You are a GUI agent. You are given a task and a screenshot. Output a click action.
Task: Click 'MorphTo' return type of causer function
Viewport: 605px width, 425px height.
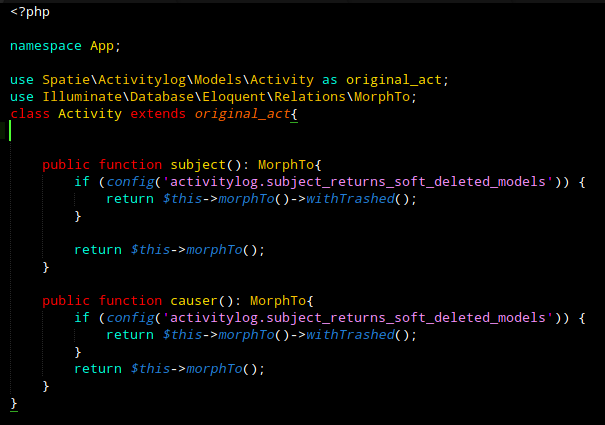[x=278, y=301]
